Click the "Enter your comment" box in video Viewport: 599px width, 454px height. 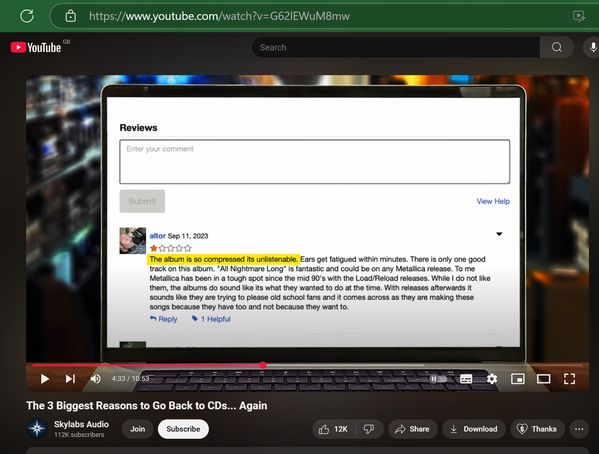point(314,162)
